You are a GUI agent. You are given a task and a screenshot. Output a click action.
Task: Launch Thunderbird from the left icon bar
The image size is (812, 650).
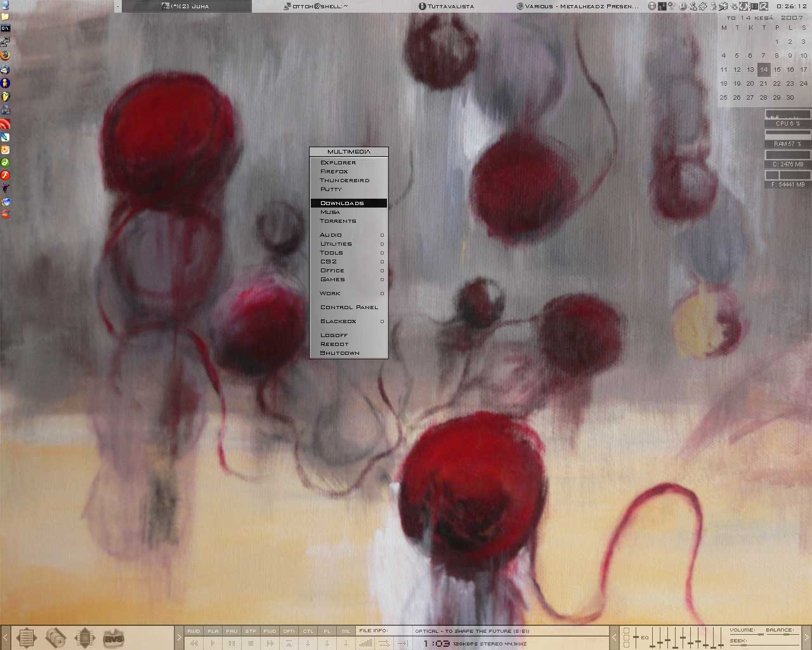[5, 69]
